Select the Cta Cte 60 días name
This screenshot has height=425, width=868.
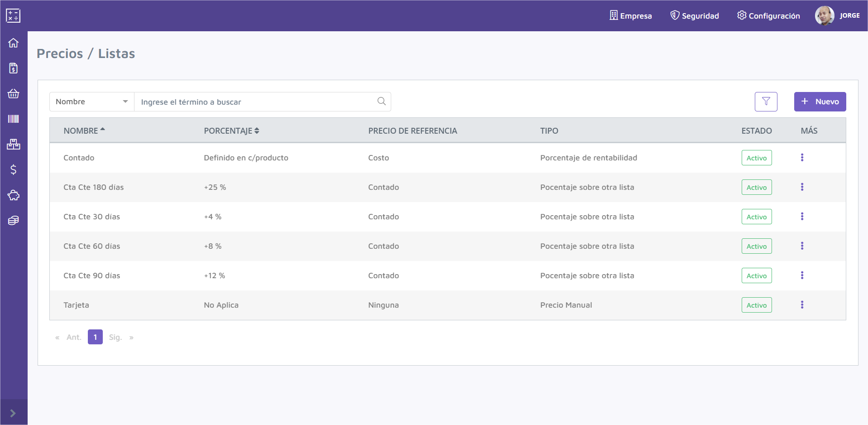pos(91,246)
